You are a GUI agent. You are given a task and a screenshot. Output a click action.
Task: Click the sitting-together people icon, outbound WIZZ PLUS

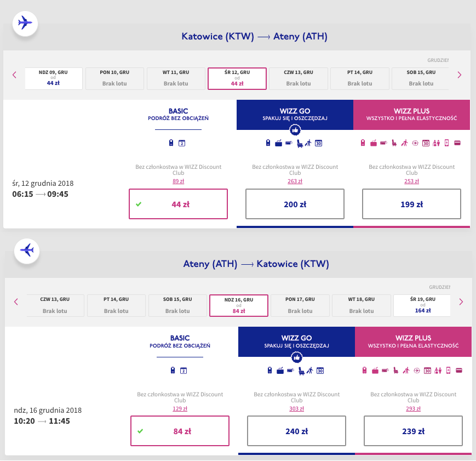(436, 143)
